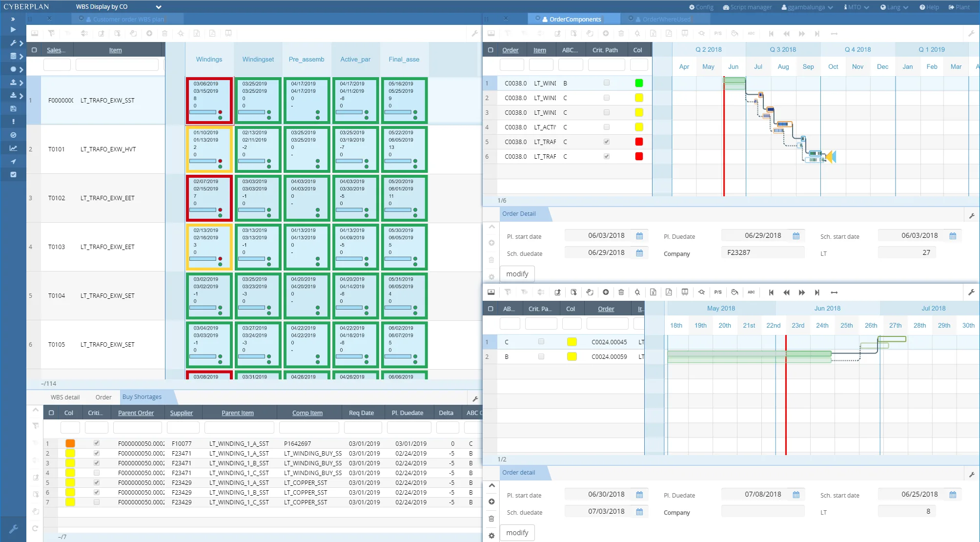This screenshot has width=980, height=542.
Task: Sort shortages by Parent Order column
Action: [x=136, y=413]
